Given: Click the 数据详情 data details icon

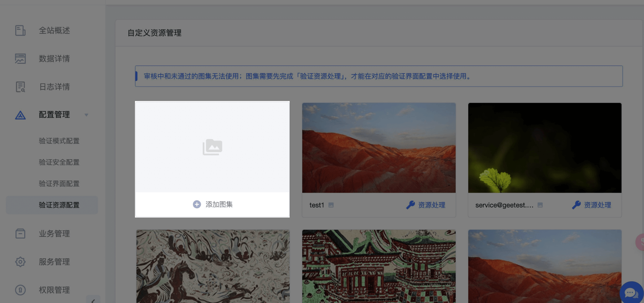Looking at the screenshot, I should [x=20, y=59].
